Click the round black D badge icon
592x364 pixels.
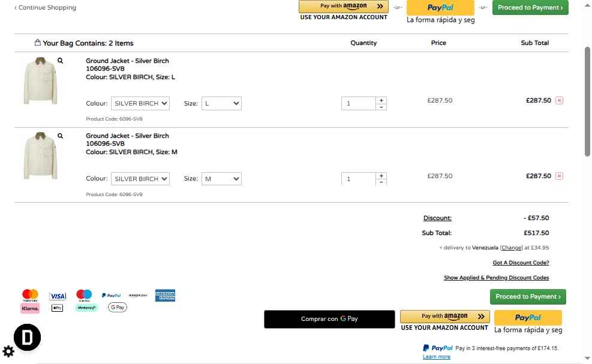coord(27,338)
